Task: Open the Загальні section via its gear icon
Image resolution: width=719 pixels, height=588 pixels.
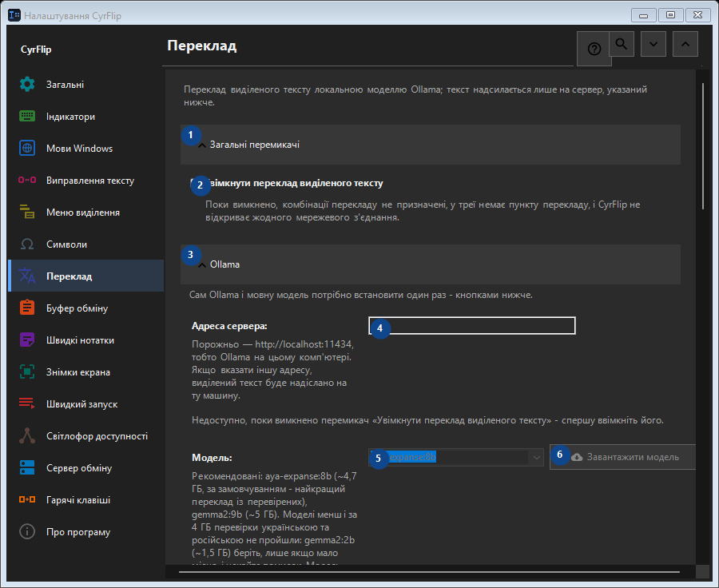Action: click(27, 85)
